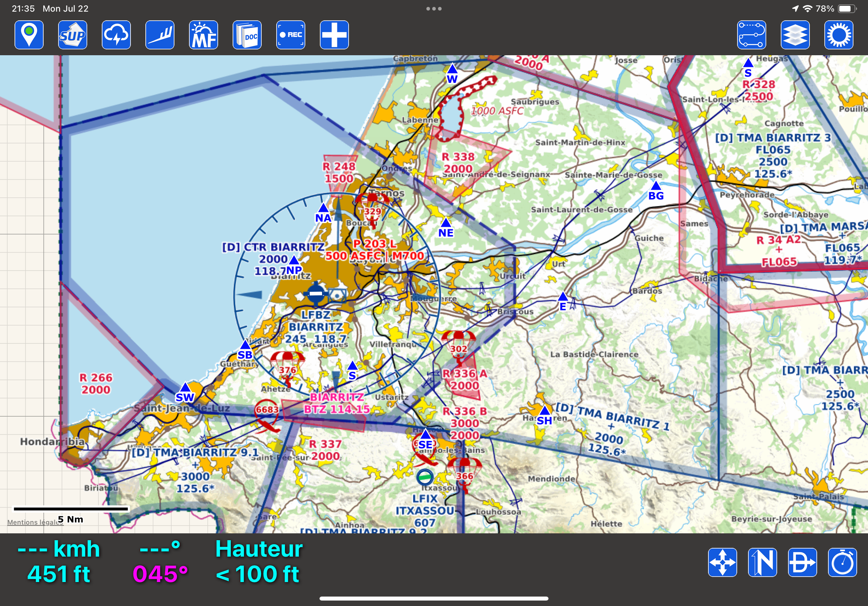Open the runway takeoff chart icon
Screen dimensions: 868x606
tap(160, 35)
